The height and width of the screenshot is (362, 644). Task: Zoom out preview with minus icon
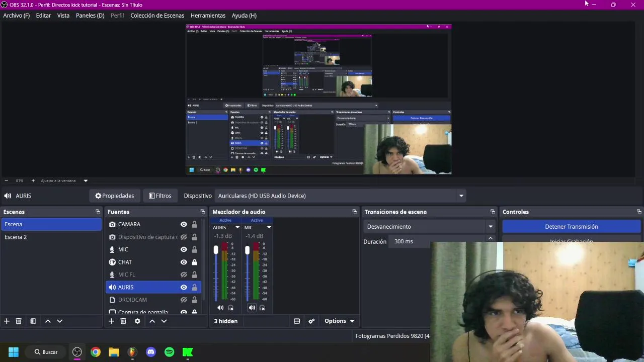6,181
